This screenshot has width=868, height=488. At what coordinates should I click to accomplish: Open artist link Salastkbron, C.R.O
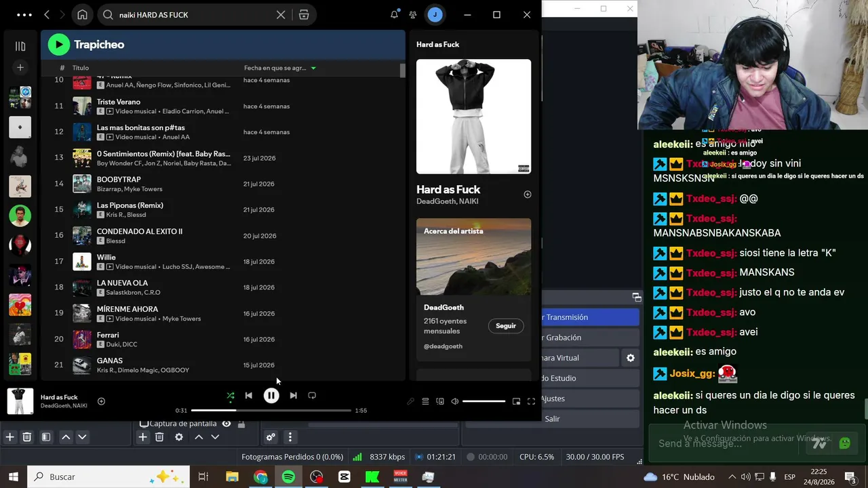[134, 293]
